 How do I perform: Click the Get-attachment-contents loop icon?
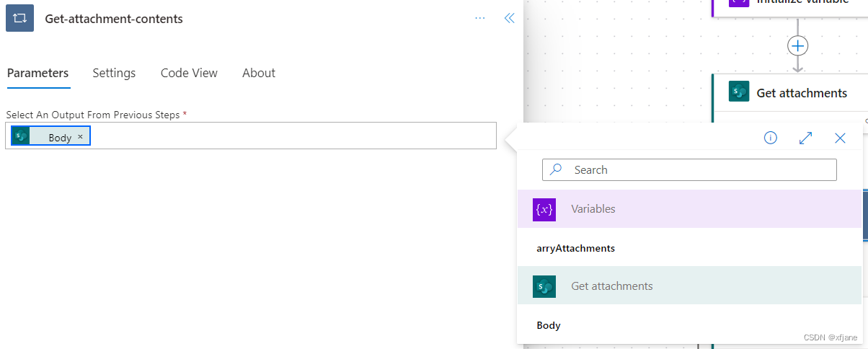[x=20, y=19]
